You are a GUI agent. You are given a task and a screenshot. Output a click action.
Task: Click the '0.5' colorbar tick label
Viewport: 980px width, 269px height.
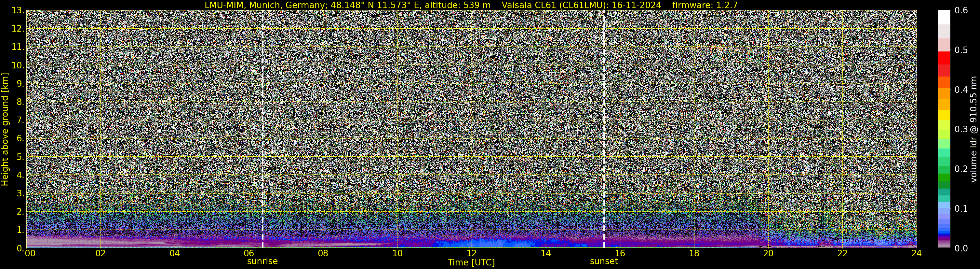[961, 50]
